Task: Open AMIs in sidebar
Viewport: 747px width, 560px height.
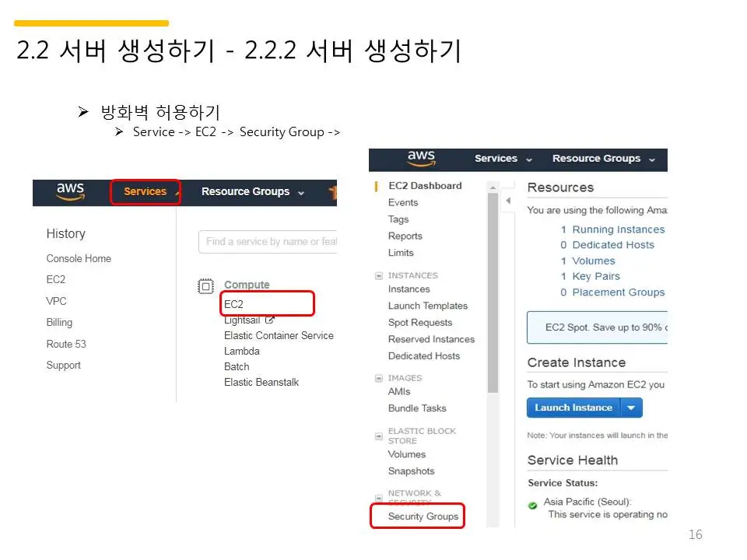Action: click(x=399, y=391)
